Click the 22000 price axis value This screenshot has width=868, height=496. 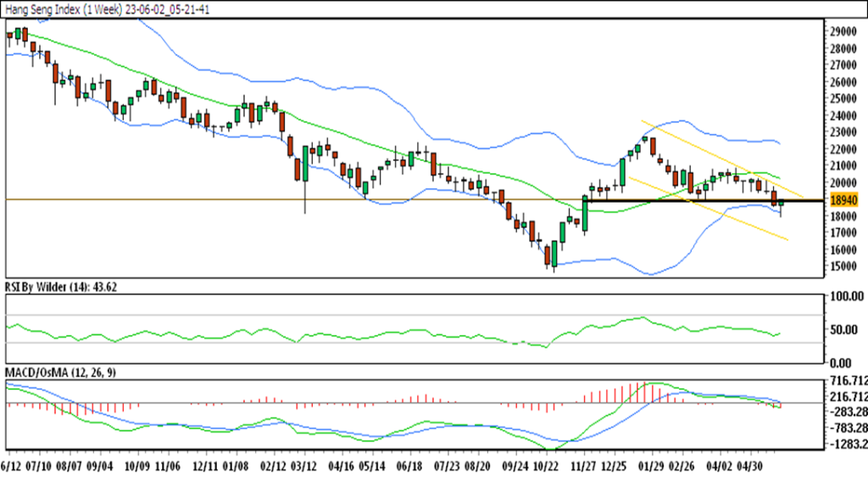tap(843, 149)
